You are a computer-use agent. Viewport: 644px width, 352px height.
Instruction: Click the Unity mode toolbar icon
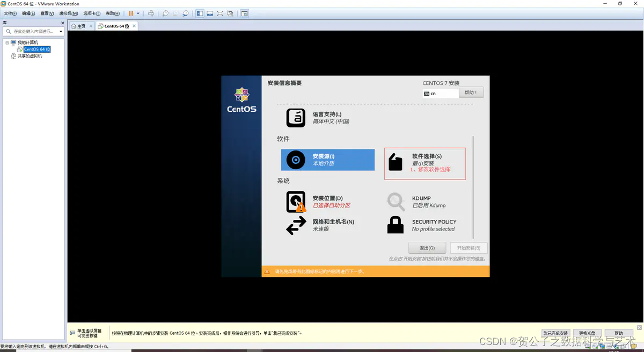point(230,13)
